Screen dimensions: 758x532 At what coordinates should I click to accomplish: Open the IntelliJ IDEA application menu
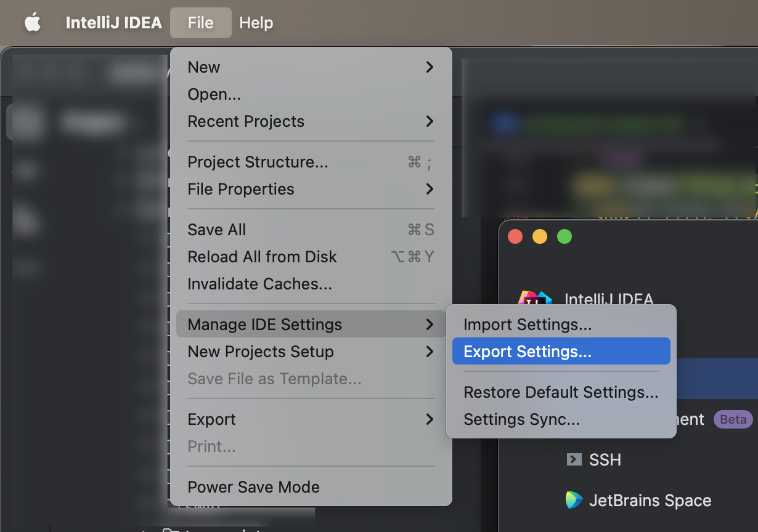(114, 23)
